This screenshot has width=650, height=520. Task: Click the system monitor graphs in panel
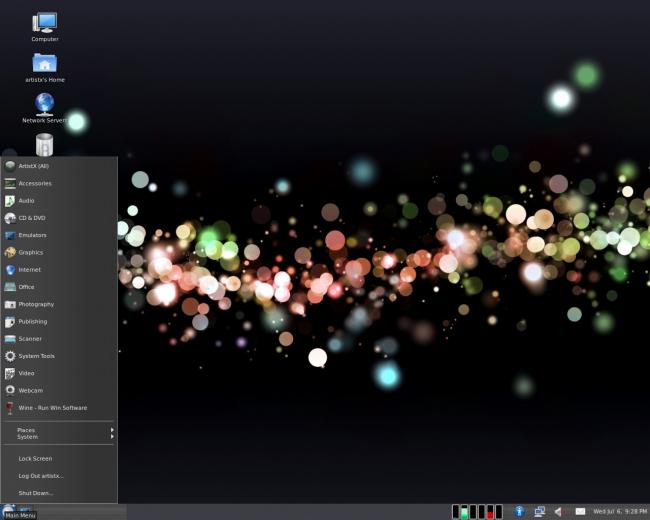[x=477, y=512]
